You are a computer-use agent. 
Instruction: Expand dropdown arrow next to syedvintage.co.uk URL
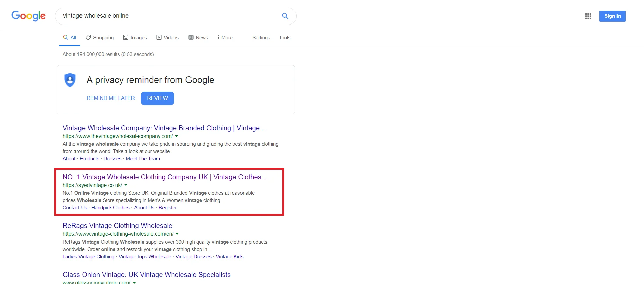coord(126,185)
